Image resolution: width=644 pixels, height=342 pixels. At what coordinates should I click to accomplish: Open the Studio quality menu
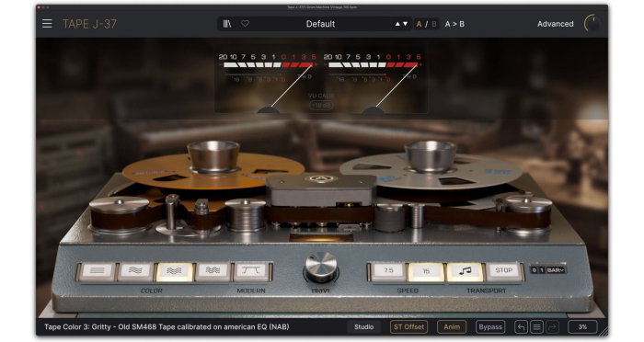364,326
